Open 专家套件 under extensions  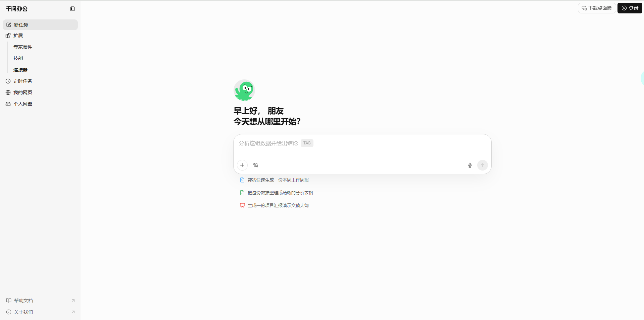click(x=23, y=47)
